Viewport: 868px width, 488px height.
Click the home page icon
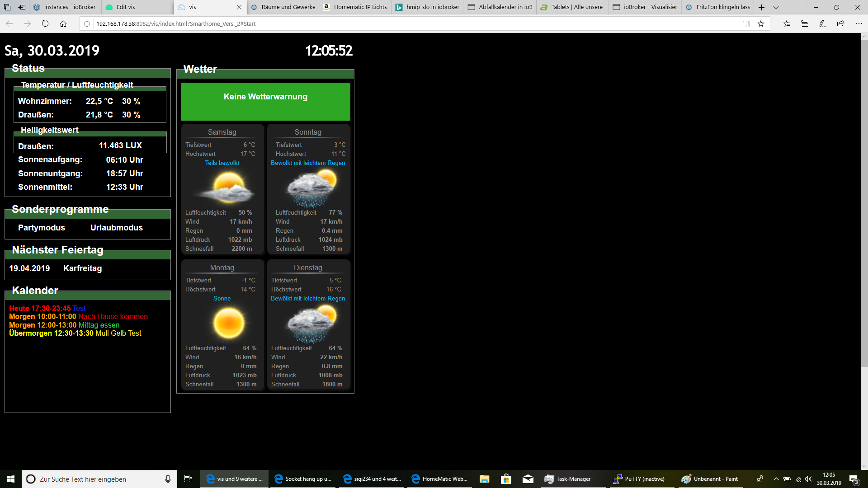[63, 23]
